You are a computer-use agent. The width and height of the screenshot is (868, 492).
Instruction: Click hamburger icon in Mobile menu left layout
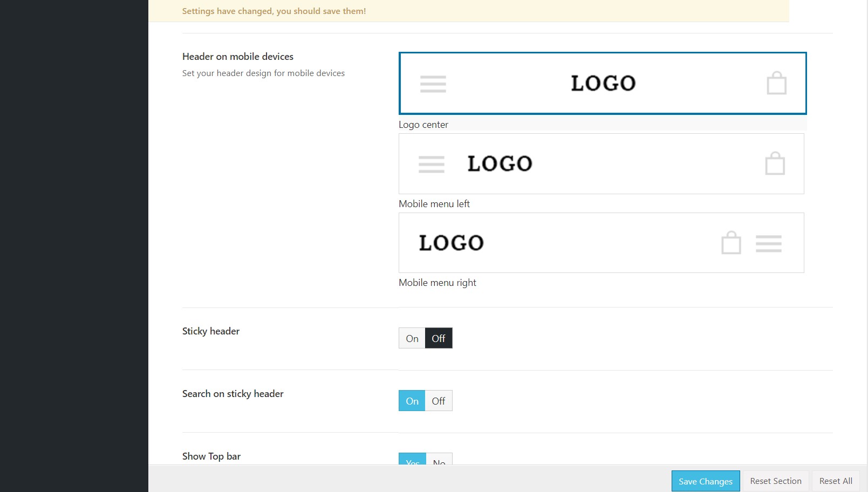[x=431, y=164]
